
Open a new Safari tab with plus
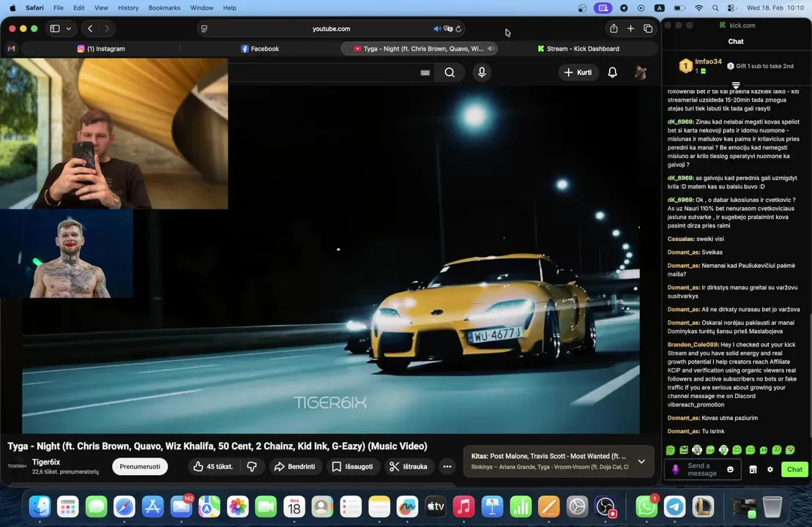click(630, 29)
